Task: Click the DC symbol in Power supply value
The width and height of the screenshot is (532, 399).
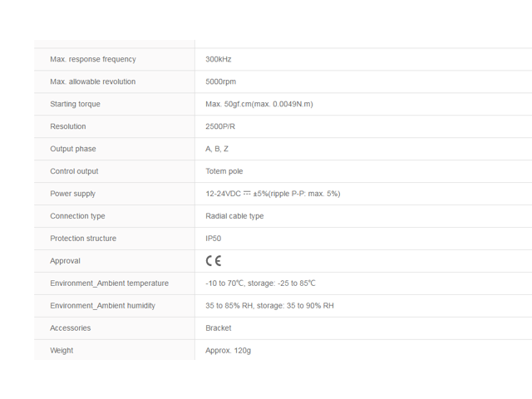Action: coord(247,193)
